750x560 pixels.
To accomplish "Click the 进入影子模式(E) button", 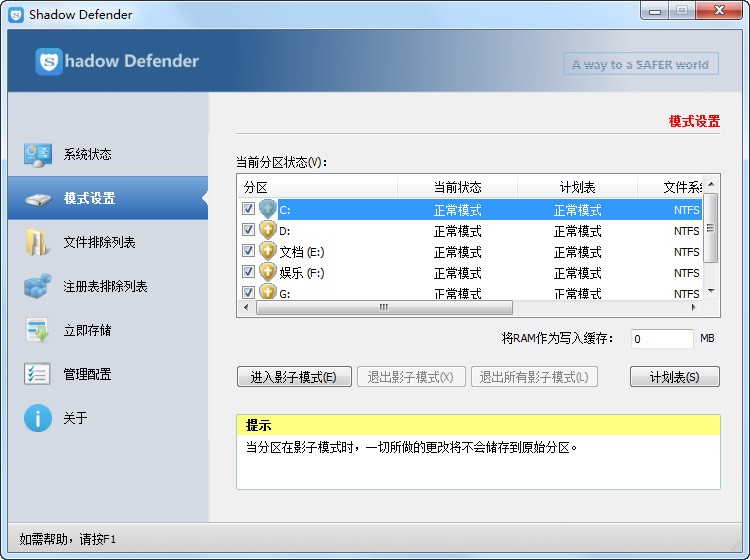I will pos(294,377).
